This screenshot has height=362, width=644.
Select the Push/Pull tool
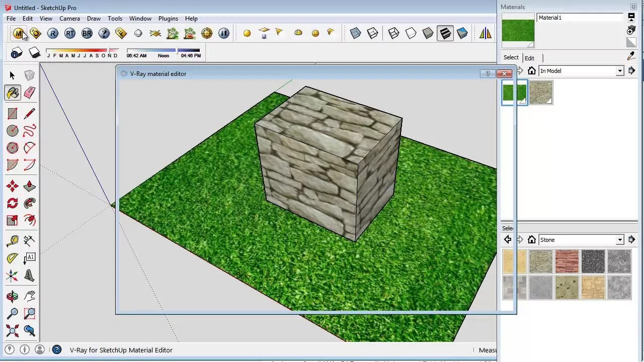(x=30, y=186)
